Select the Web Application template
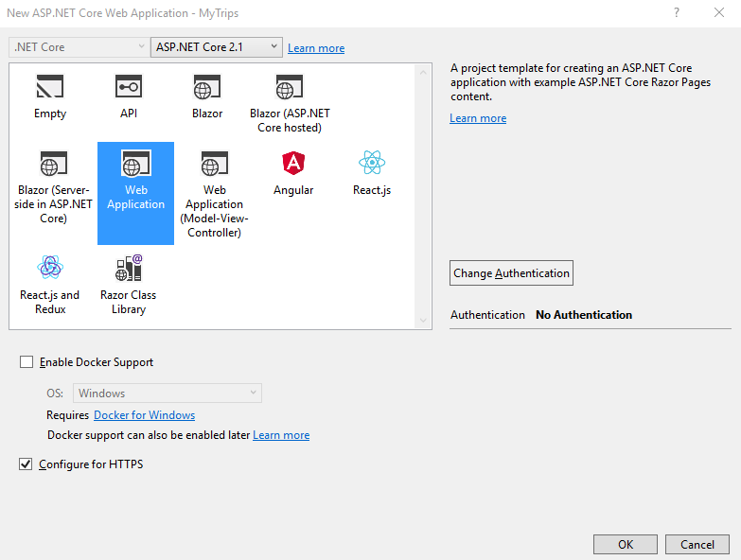 (x=135, y=193)
